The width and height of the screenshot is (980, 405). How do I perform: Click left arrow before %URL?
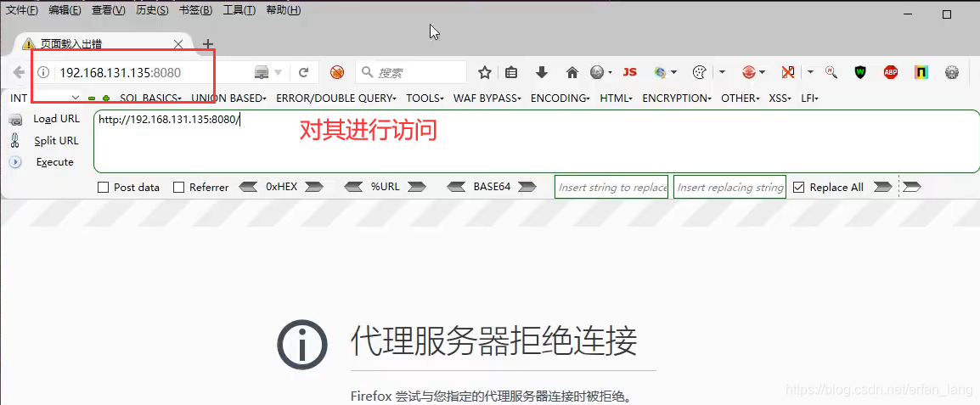tap(354, 187)
